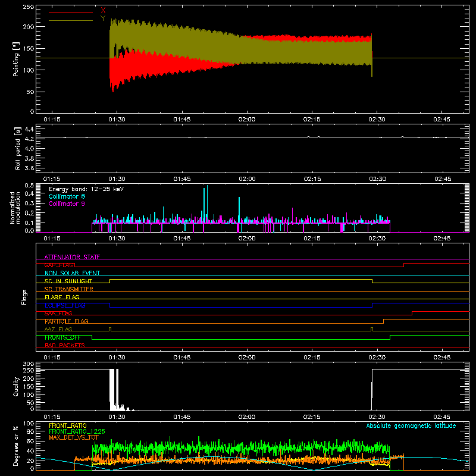Viewport: 476px width, 476px height.
Task: Click 250 tick label on Pointing axis
Action: pos(28,7)
